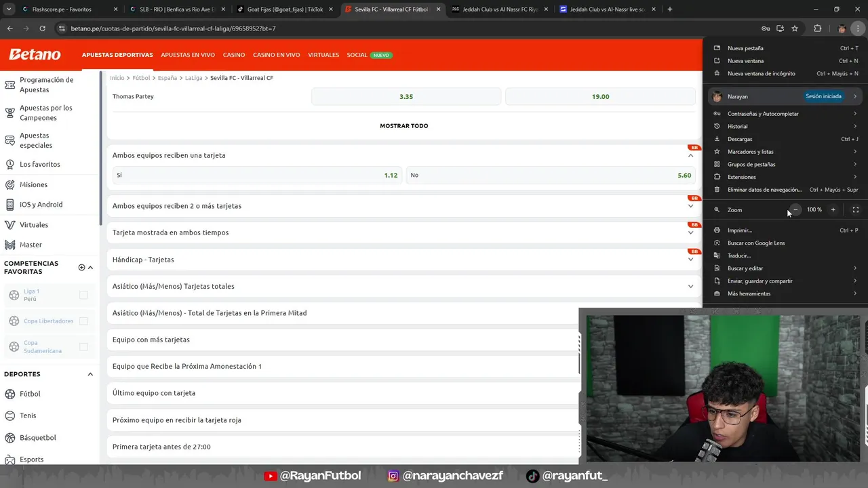868x488 pixels.
Task: Bookmark page with star icon
Action: pyautogui.click(x=795, y=28)
